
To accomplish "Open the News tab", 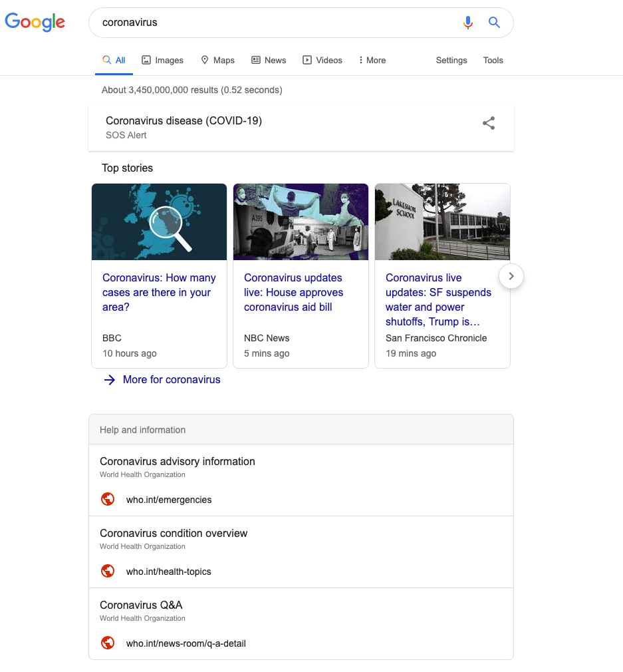I will pyautogui.click(x=269, y=60).
